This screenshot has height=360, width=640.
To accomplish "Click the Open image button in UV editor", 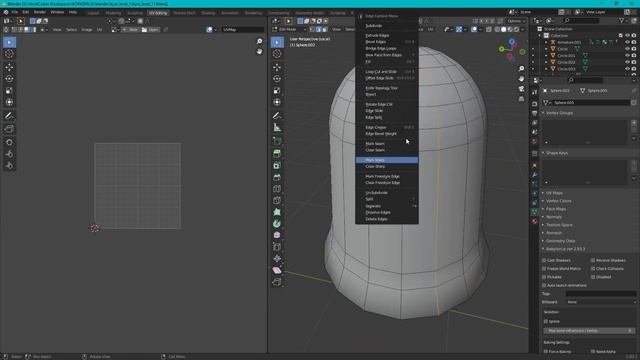I will tap(151, 29).
